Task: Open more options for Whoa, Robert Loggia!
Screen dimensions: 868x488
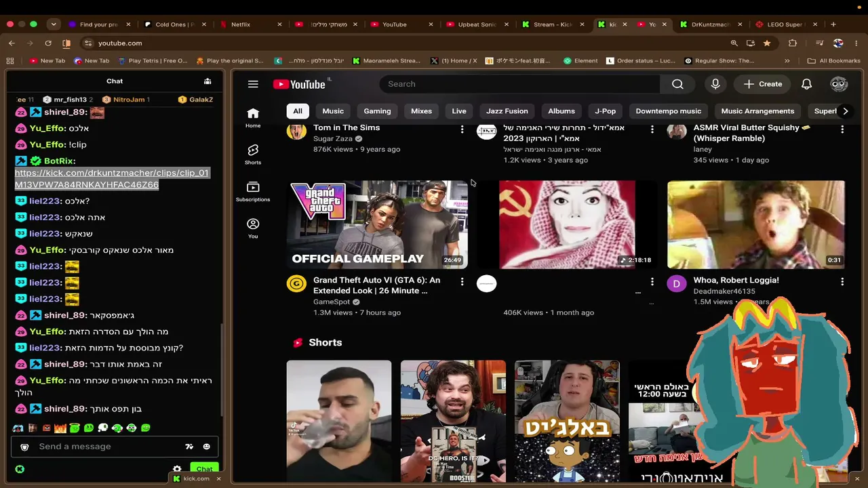Action: click(x=842, y=281)
